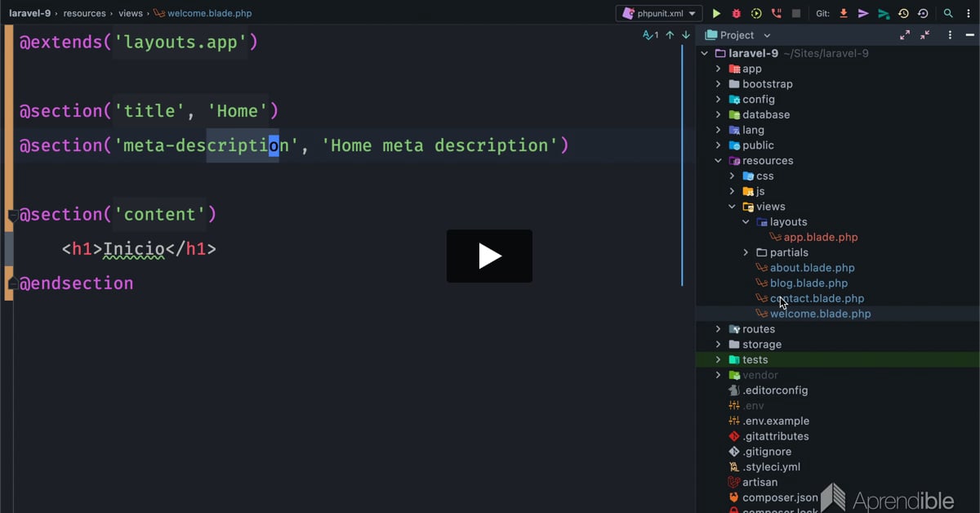Open Search Everywhere magnifier icon

948,13
